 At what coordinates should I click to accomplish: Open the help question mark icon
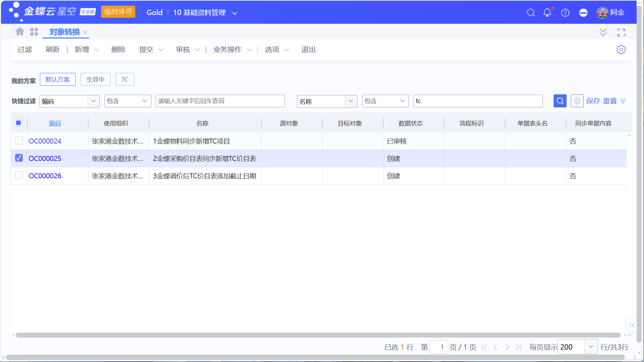coord(565,13)
